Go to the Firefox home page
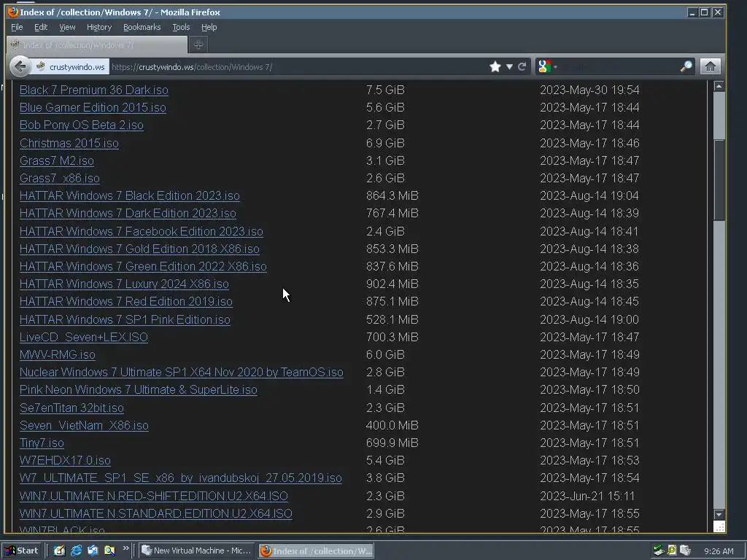Viewport: 747px width, 560px height. pos(711,66)
